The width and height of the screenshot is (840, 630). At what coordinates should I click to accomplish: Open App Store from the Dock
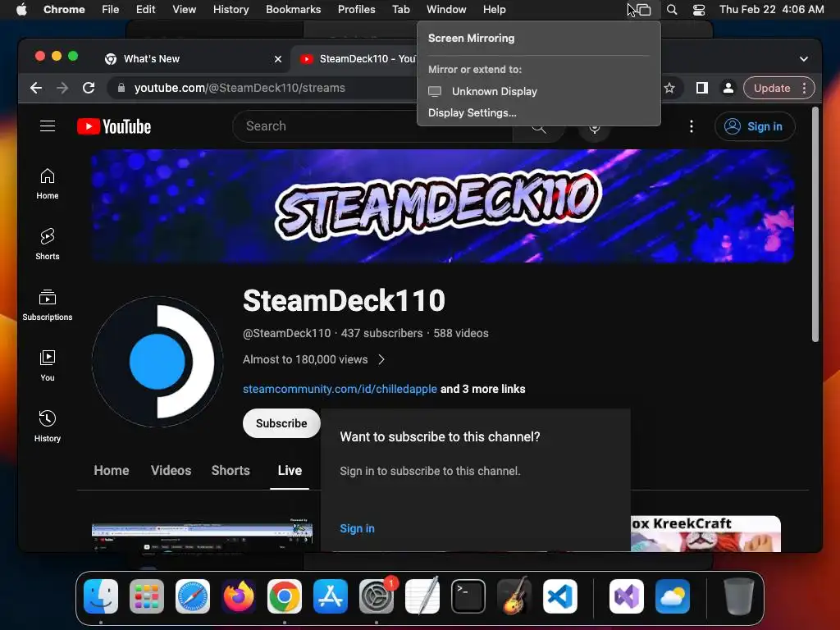click(x=331, y=596)
